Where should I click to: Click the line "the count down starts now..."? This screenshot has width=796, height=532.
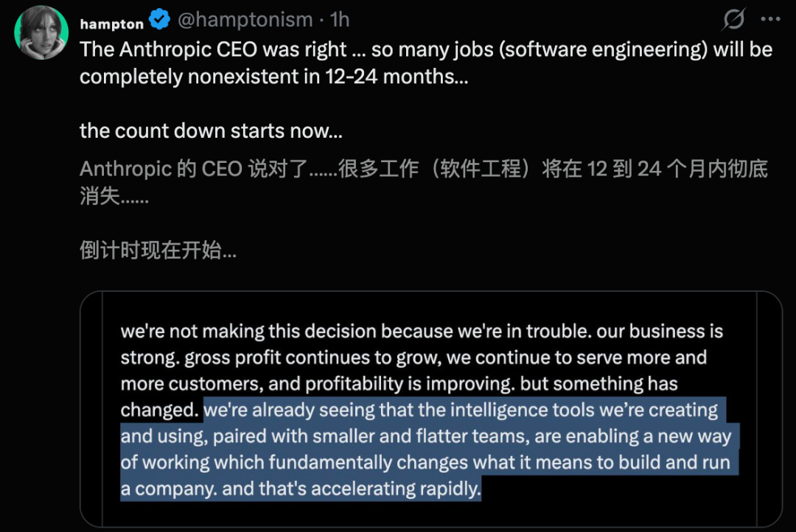(211, 130)
